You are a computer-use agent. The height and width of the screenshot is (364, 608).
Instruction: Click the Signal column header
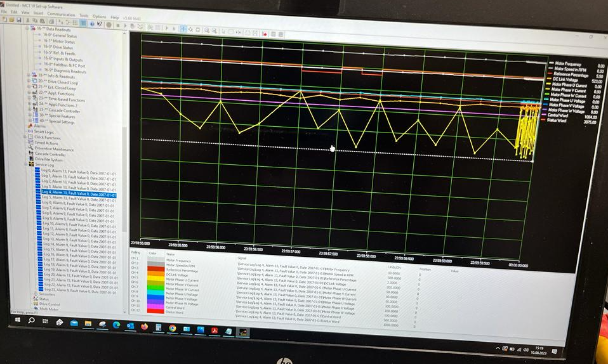click(242, 257)
